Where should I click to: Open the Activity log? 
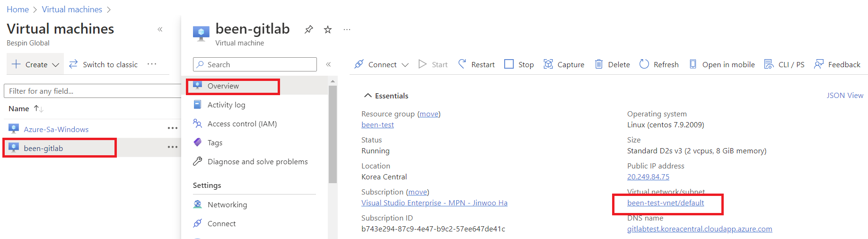pyautogui.click(x=226, y=105)
